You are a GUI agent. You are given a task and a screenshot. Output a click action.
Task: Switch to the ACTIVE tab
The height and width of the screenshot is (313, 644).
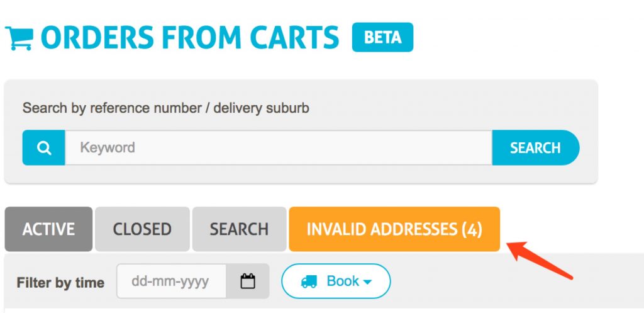pyautogui.click(x=48, y=229)
